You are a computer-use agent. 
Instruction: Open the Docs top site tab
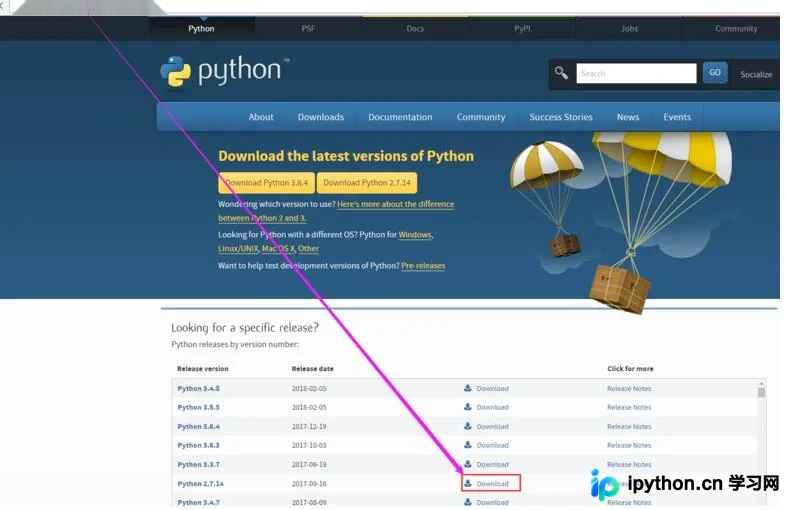click(x=415, y=29)
